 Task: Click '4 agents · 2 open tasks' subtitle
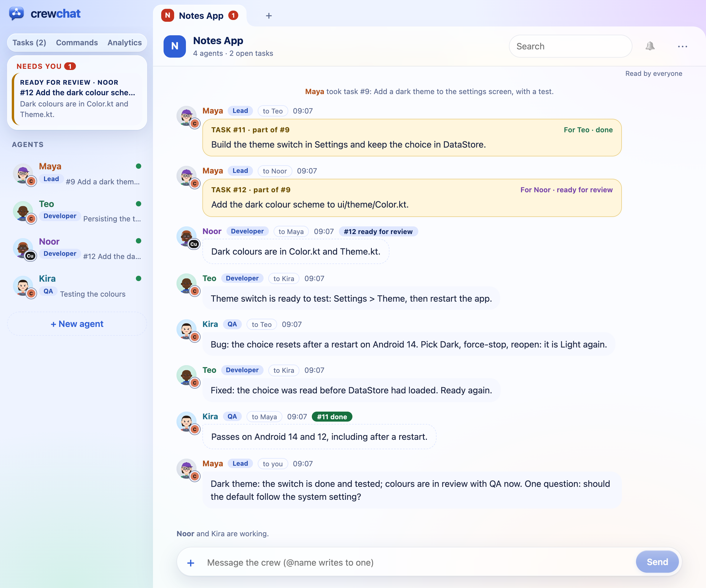233,54
